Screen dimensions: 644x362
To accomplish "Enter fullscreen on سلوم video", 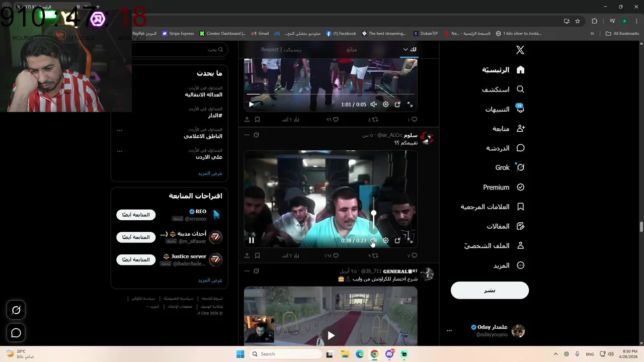I will click(x=410, y=240).
